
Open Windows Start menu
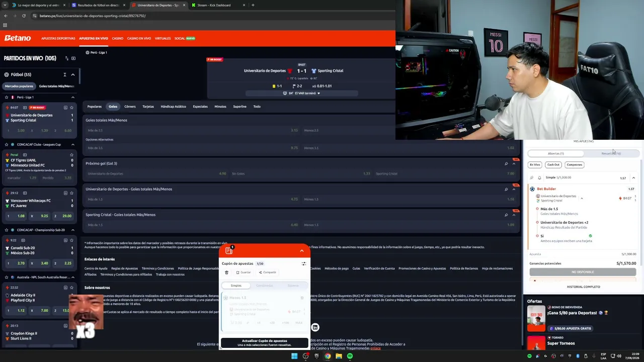click(x=294, y=356)
